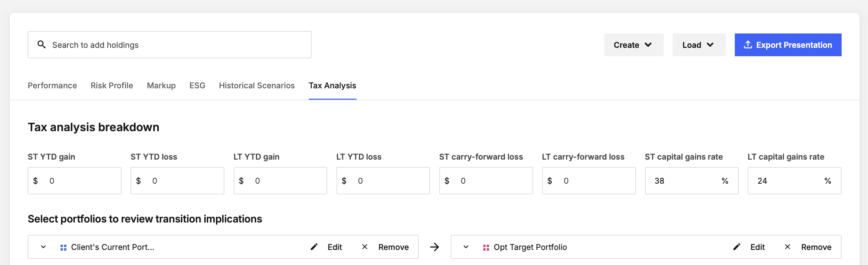Select the ST capital gains rate field

[x=691, y=181]
